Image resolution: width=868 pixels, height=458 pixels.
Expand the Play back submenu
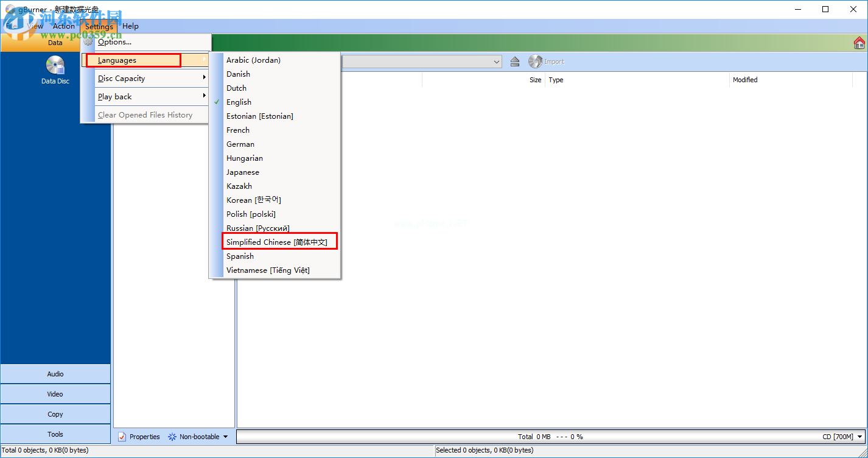(145, 97)
